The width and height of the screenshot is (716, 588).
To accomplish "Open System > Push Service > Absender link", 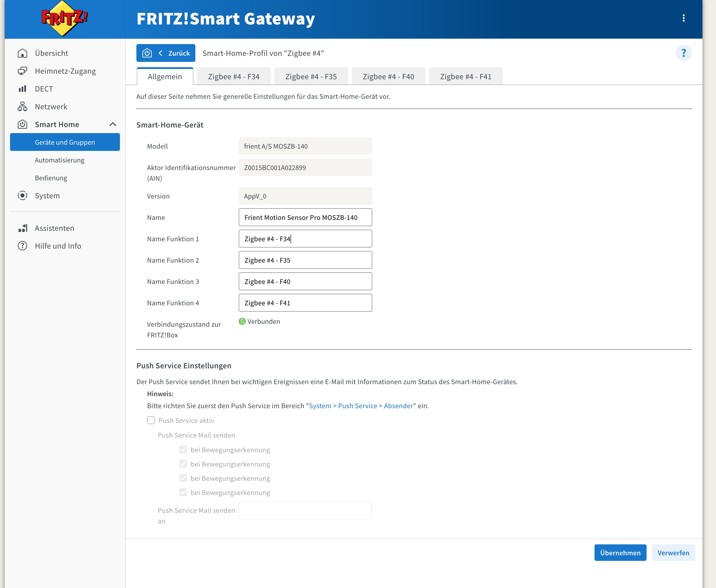I will 360,406.
